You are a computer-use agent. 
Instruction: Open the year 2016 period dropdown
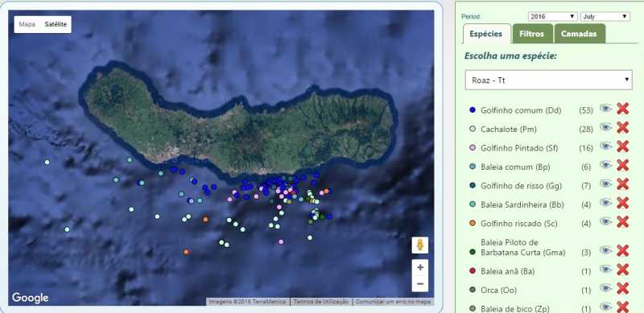[552, 16]
